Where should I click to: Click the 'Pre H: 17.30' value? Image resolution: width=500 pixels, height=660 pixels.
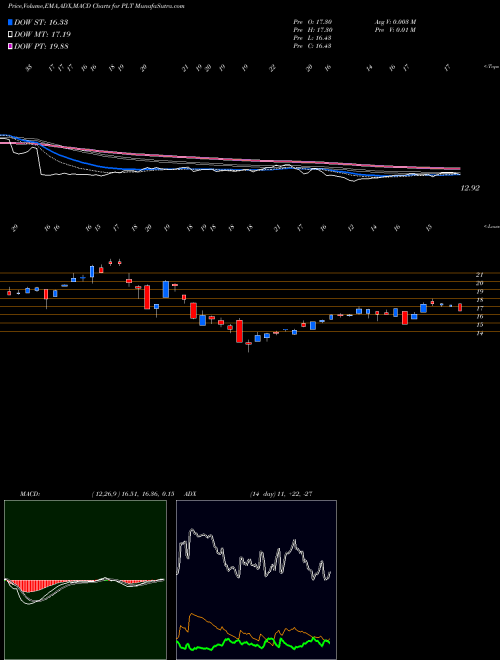pyautogui.click(x=313, y=30)
